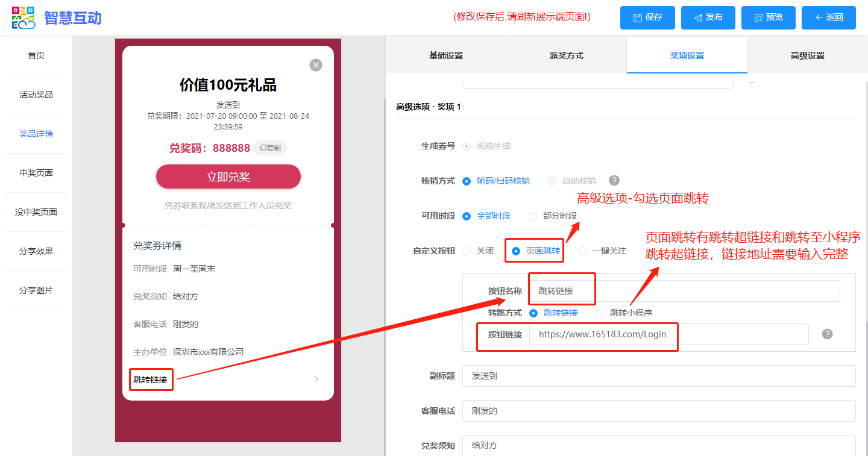868x456 pixels.
Task: Switch to the 基础设置 tab
Action: (445, 55)
